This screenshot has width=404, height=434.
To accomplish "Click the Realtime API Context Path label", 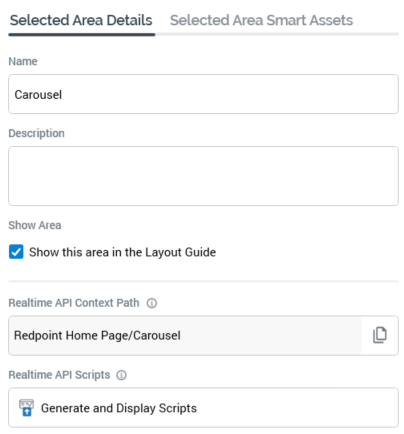I will coord(74,303).
